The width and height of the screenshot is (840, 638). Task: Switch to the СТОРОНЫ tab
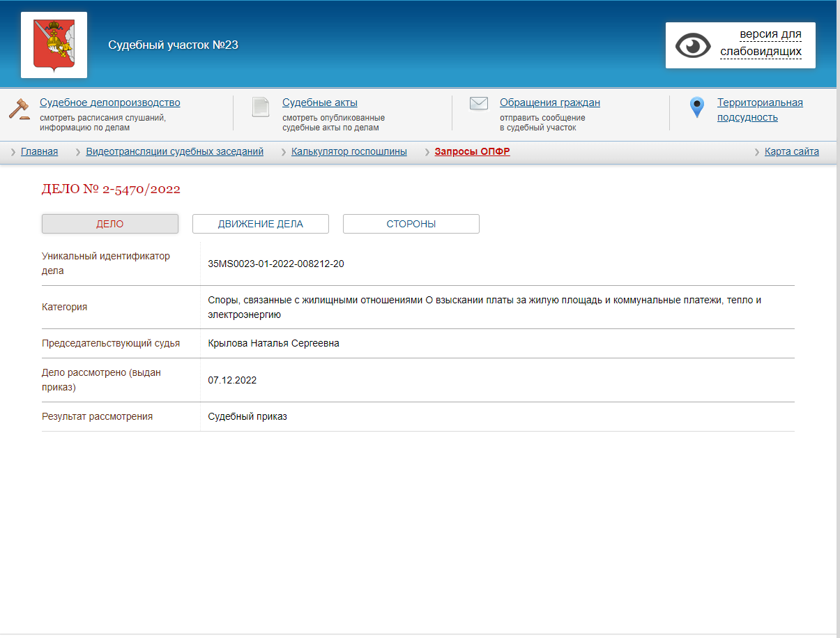tap(411, 224)
